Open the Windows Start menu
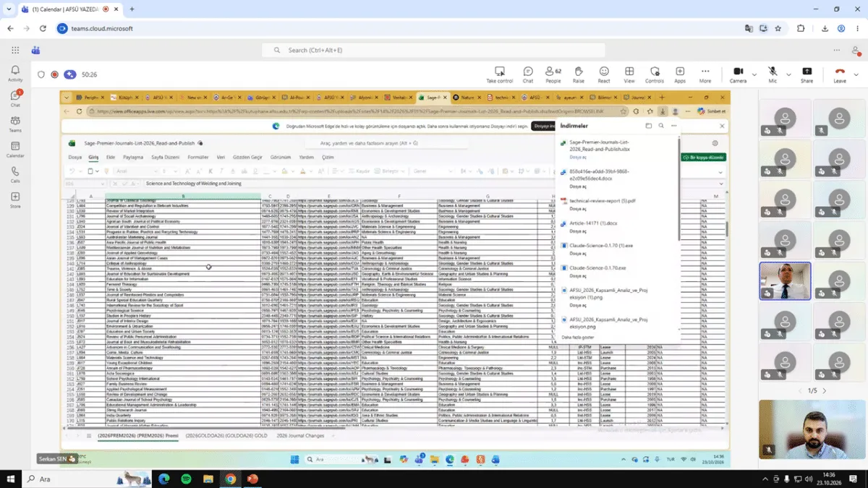The height and width of the screenshot is (488, 868). [x=10, y=479]
